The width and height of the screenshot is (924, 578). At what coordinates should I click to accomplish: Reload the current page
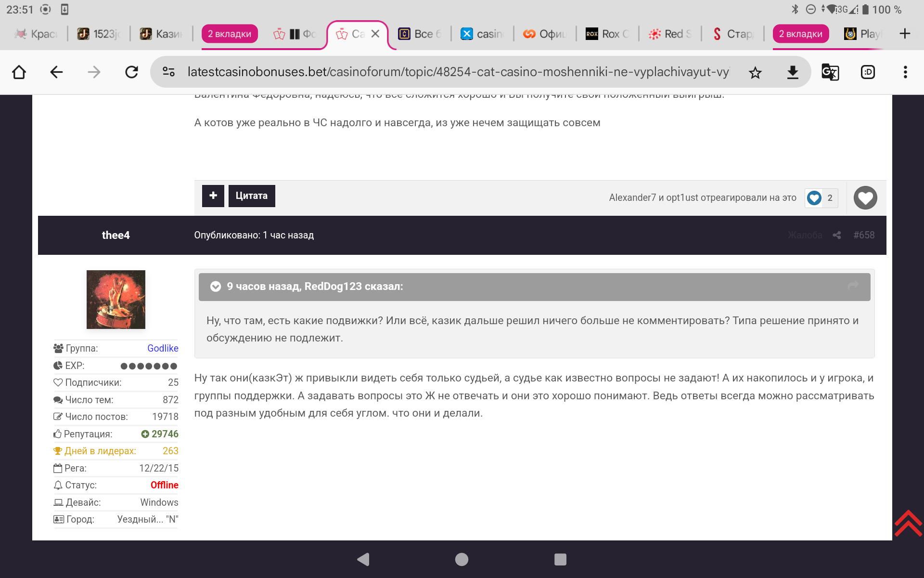(x=131, y=72)
